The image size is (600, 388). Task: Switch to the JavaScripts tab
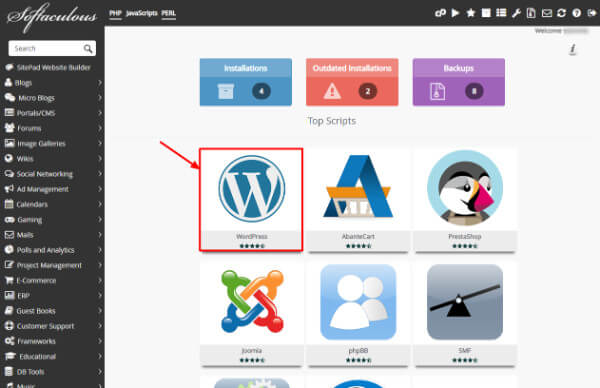point(142,13)
